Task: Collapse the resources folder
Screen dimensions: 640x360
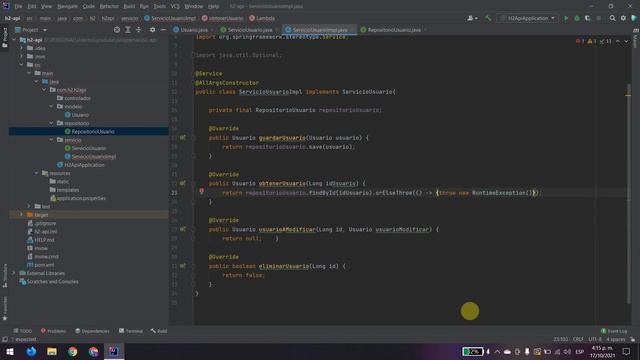Action: click(x=36, y=173)
